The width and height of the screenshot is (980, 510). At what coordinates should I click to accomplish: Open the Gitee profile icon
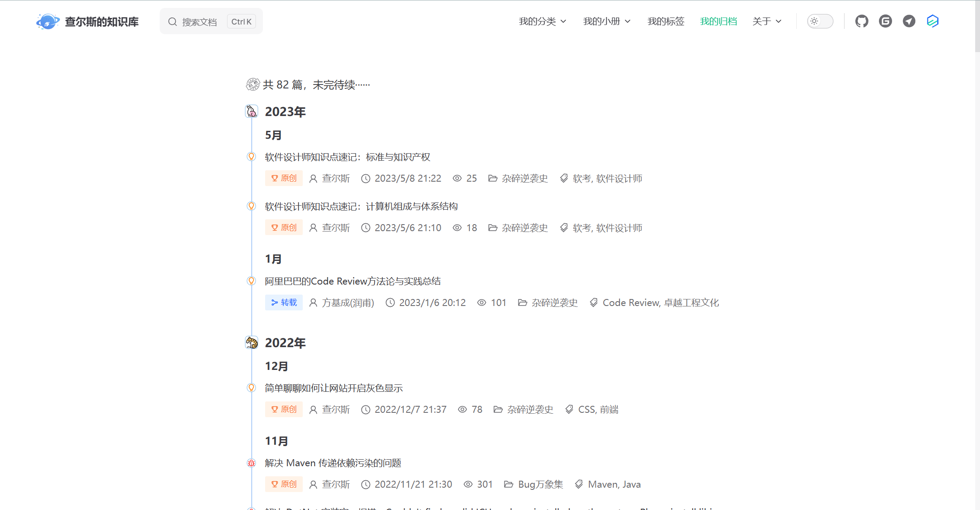[x=885, y=21]
